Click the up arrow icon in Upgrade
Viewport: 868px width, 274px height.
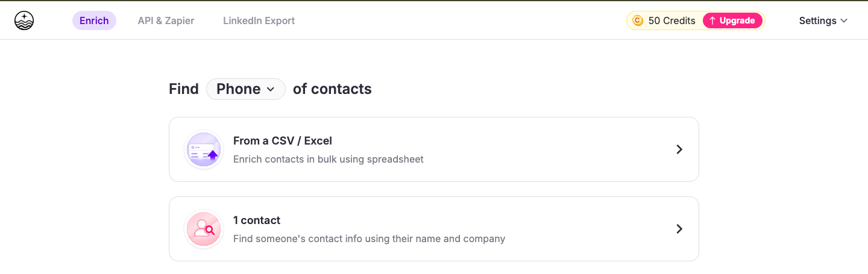coord(712,21)
